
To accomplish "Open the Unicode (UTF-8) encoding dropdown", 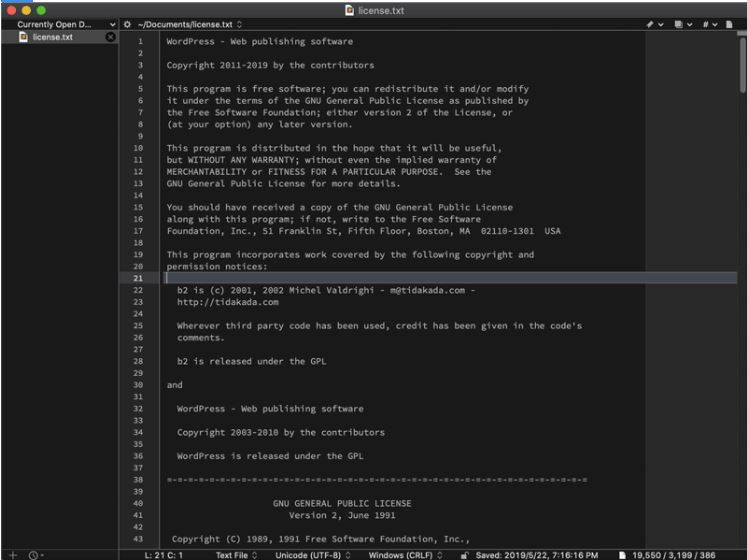I will point(313,555).
